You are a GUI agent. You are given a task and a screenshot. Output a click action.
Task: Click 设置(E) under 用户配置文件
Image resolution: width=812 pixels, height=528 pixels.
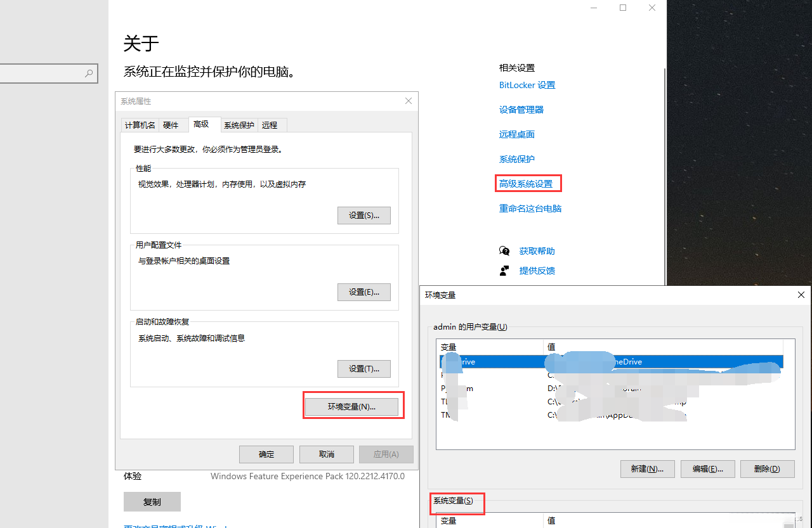pos(363,292)
